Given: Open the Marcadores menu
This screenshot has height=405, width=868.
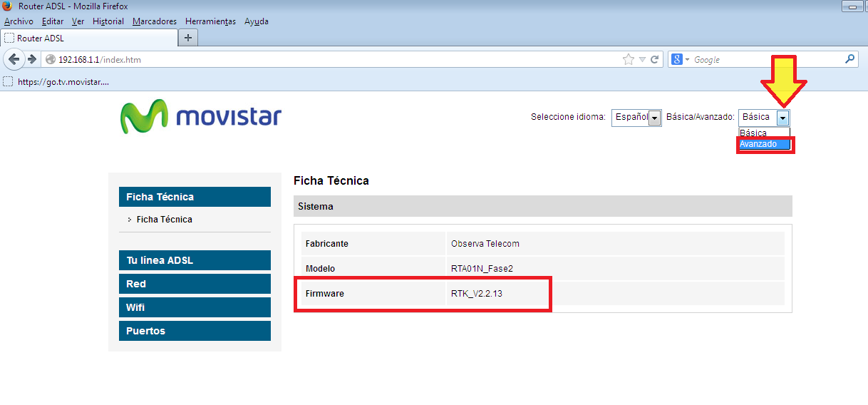Looking at the screenshot, I should click(155, 21).
